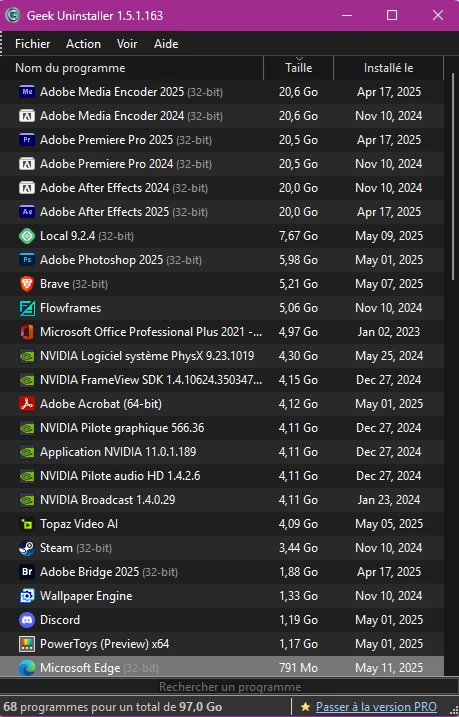Select the Adobe Premiere Pro 2024 name
459x717 pixels.
(107, 164)
